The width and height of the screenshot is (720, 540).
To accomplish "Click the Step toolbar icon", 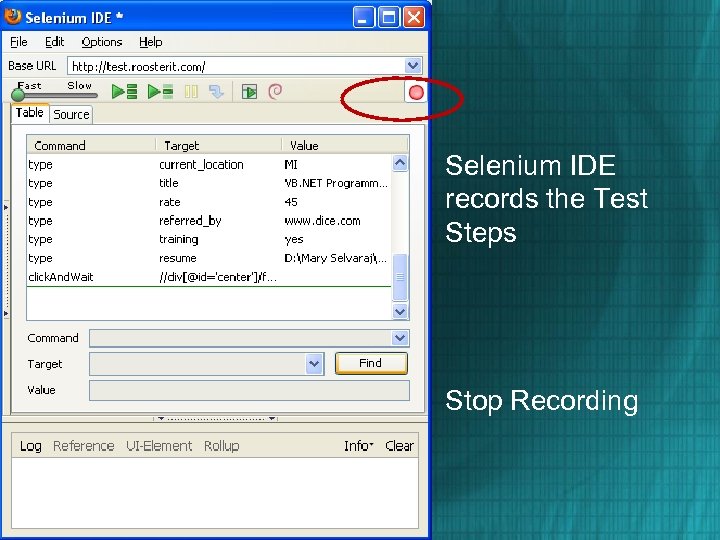I will [216, 91].
